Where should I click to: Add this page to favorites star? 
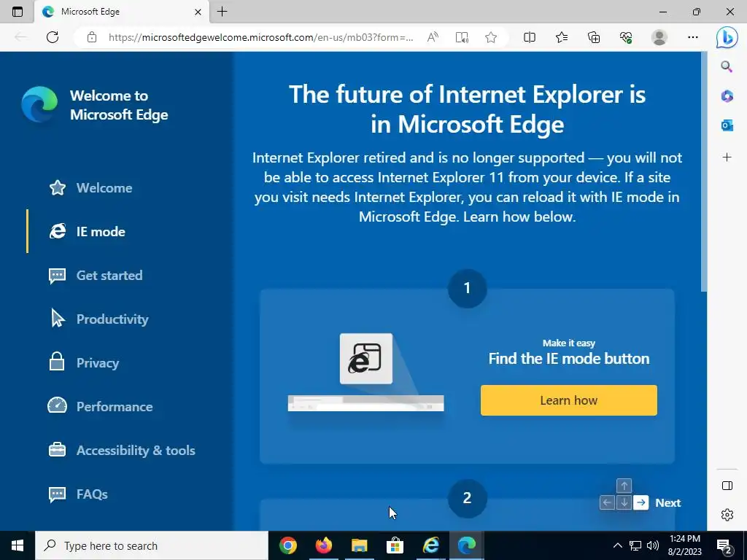click(x=491, y=37)
